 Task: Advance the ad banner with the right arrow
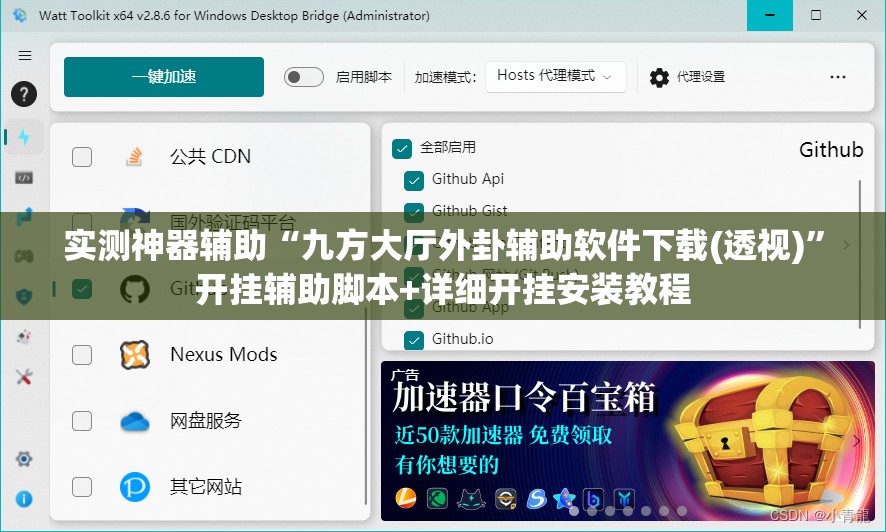(857, 441)
